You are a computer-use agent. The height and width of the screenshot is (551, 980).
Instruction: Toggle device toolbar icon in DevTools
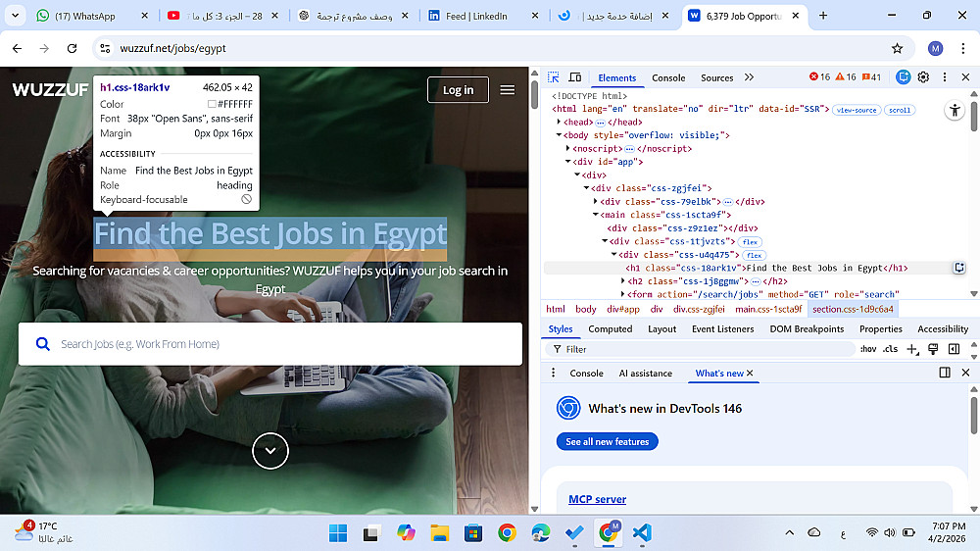[575, 77]
